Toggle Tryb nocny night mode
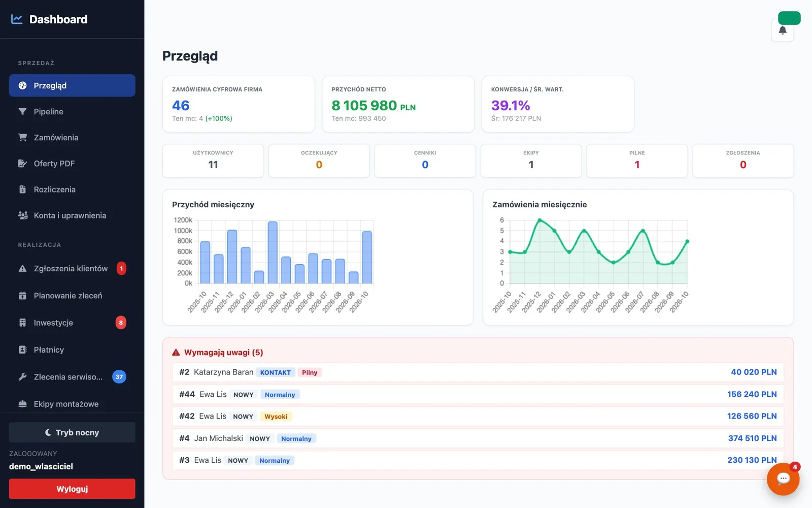Screen dimensions: 812x508 tap(72, 432)
